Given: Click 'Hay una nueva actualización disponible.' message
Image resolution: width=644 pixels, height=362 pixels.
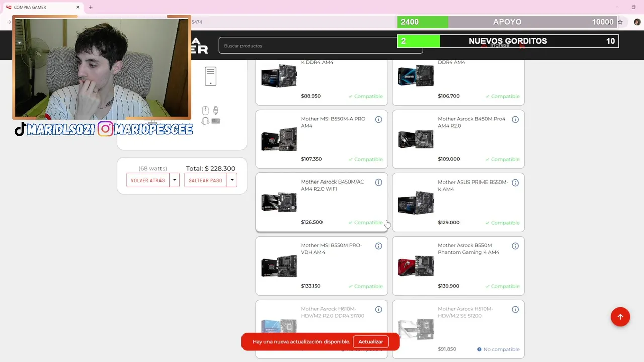Looking at the screenshot, I should tap(301, 342).
